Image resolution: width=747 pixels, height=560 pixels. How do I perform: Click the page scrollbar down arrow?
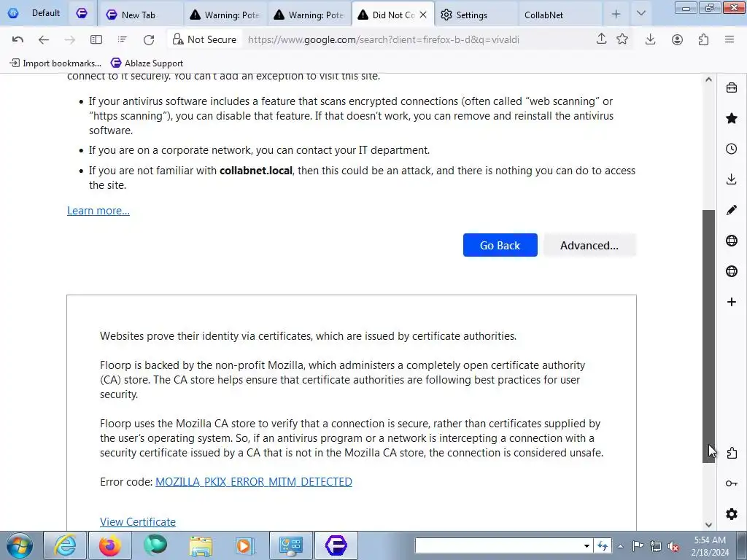click(x=708, y=525)
